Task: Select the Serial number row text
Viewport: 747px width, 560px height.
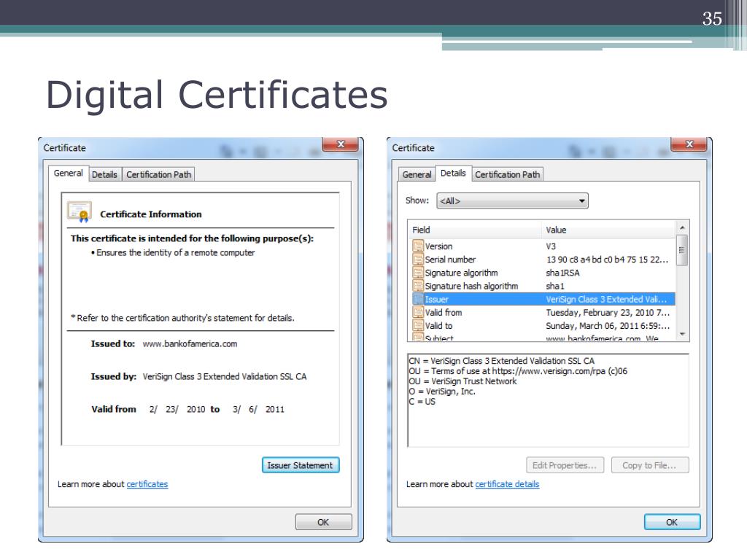Action: click(450, 260)
